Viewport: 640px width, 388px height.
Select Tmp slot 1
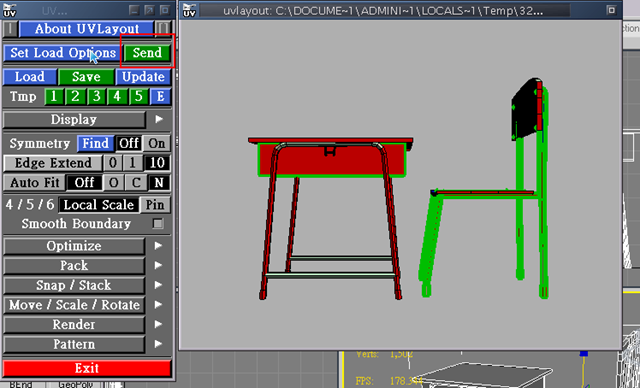[54, 97]
